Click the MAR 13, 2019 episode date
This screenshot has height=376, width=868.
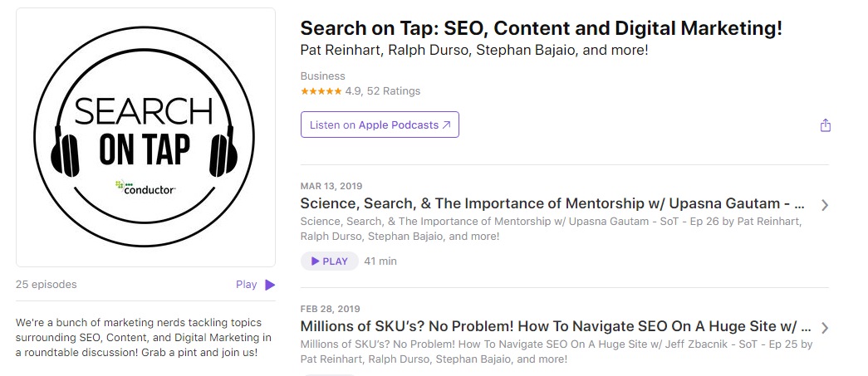tap(331, 186)
